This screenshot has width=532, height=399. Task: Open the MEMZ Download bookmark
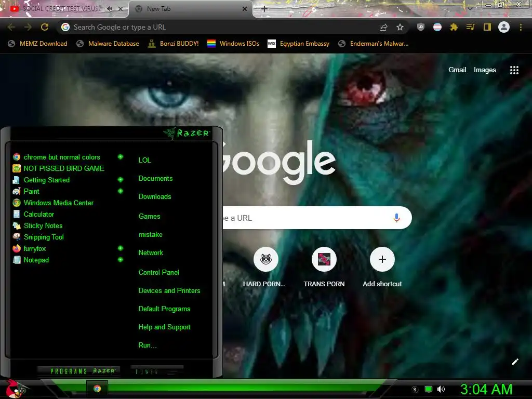pyautogui.click(x=37, y=44)
